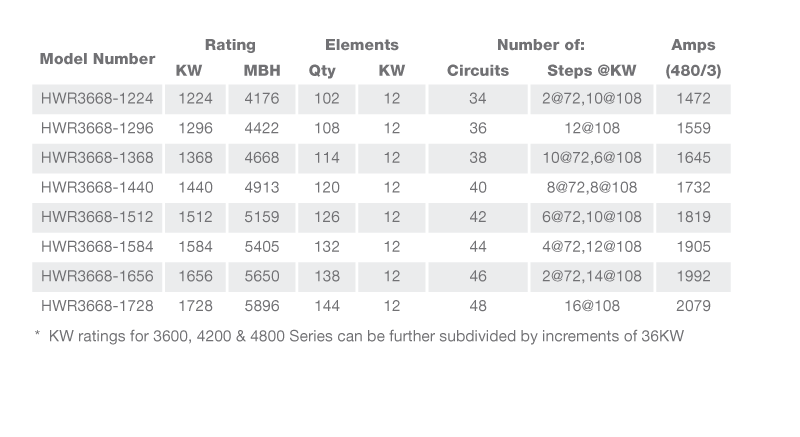
Task: Click the Rating group header
Action: pyautogui.click(x=230, y=45)
